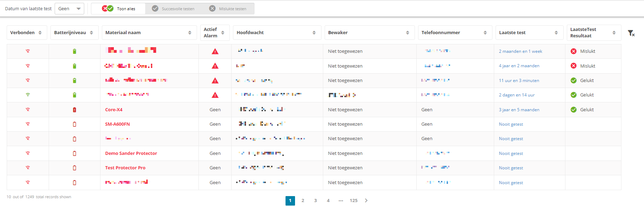
Task: Click the next page arrow
Action: point(366,201)
